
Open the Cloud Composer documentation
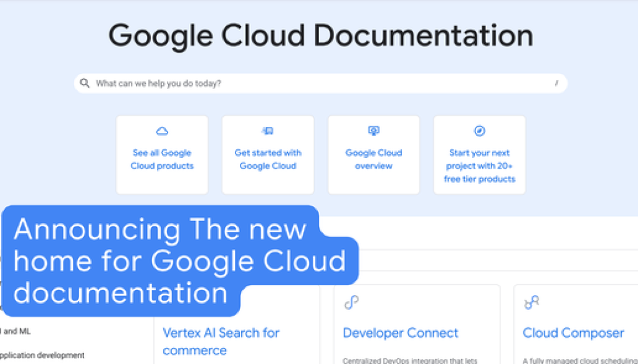[573, 333]
